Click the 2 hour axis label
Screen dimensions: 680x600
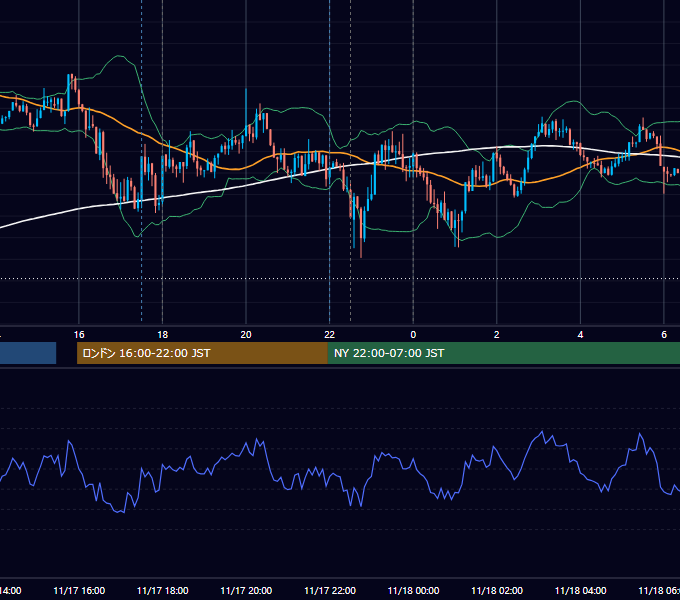pyautogui.click(x=497, y=335)
